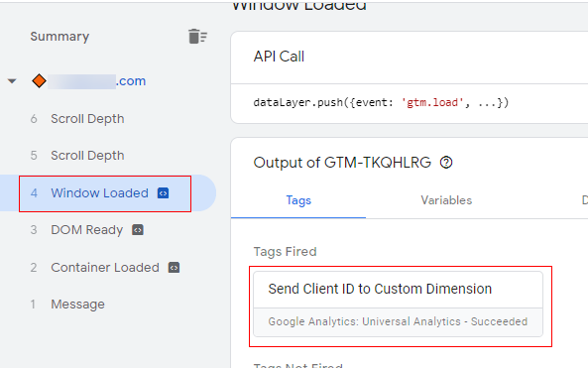Click the Universal Analytics Succeeded status line
The image size is (588, 368).
[398, 321]
